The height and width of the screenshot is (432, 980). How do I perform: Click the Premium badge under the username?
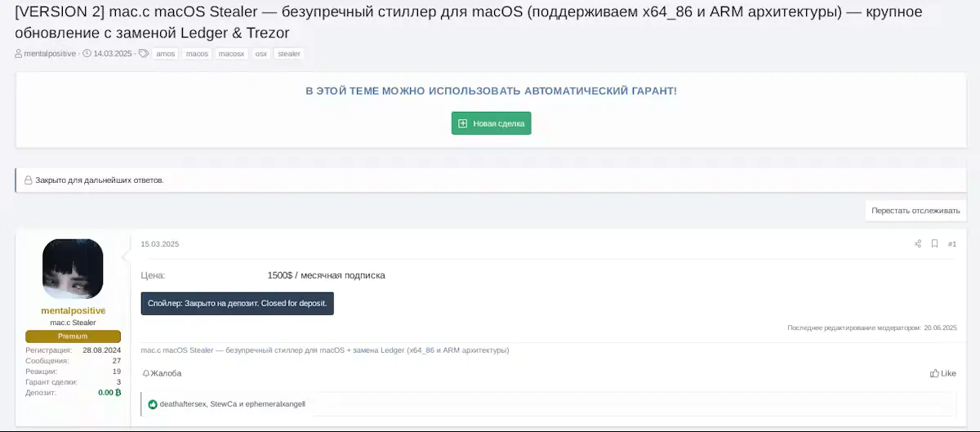[73, 336]
